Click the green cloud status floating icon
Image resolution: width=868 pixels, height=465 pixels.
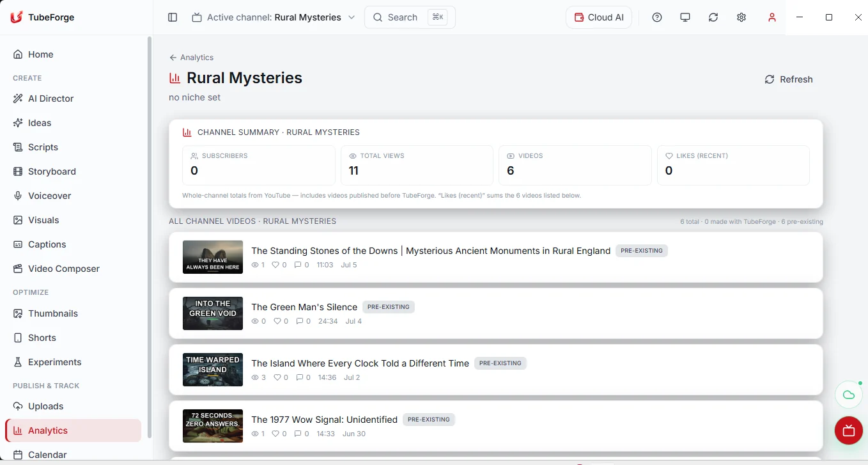click(x=849, y=395)
